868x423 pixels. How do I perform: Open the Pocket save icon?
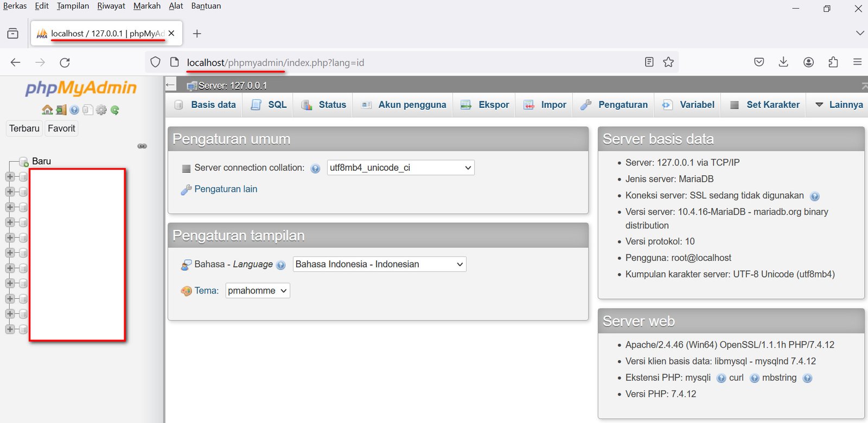coord(759,62)
